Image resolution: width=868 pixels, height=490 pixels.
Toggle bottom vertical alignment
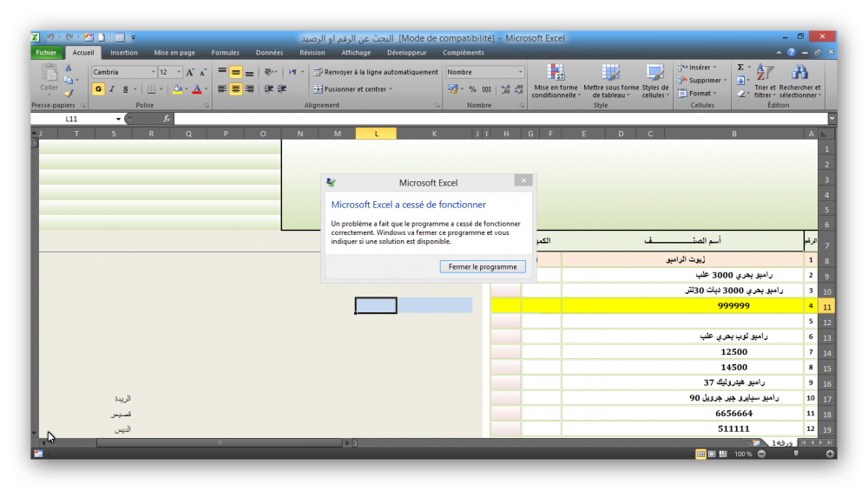click(249, 72)
